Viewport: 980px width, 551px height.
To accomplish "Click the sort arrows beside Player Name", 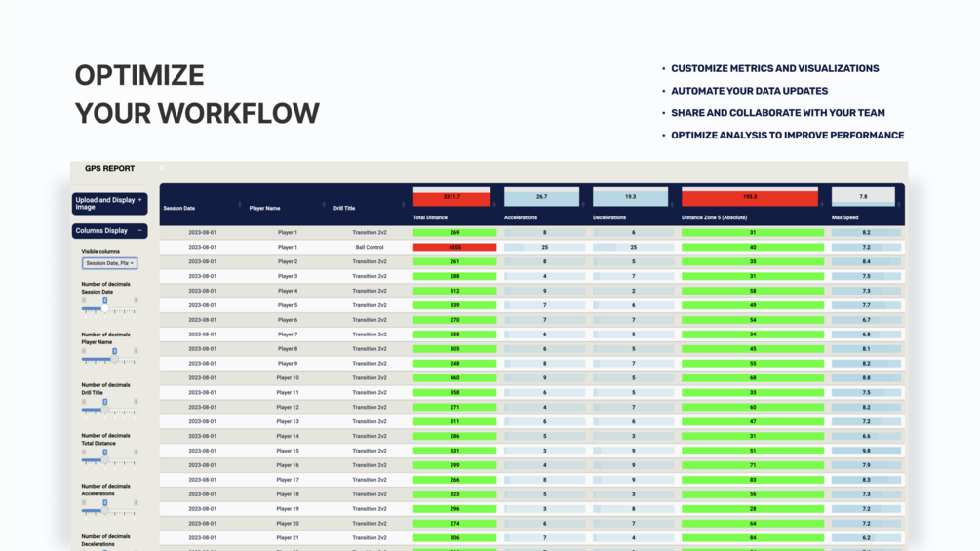I will [x=324, y=204].
